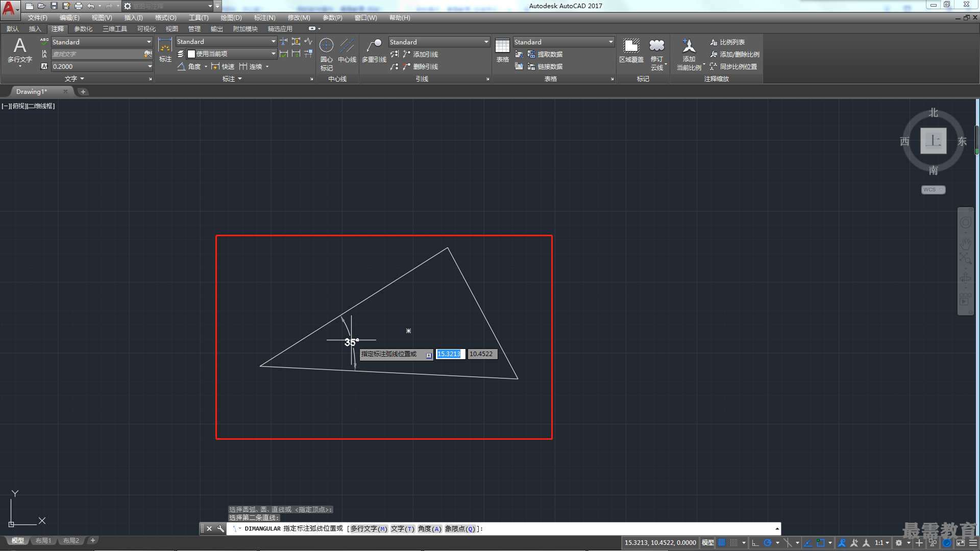Open the 标注(N) menu

click(x=264, y=18)
